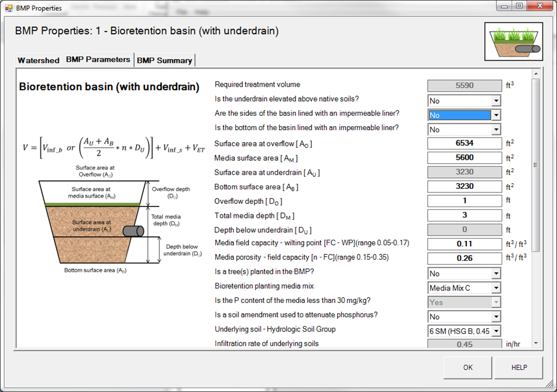Click the Overflow depth input field
Image resolution: width=557 pixels, height=392 pixels.
(x=464, y=200)
